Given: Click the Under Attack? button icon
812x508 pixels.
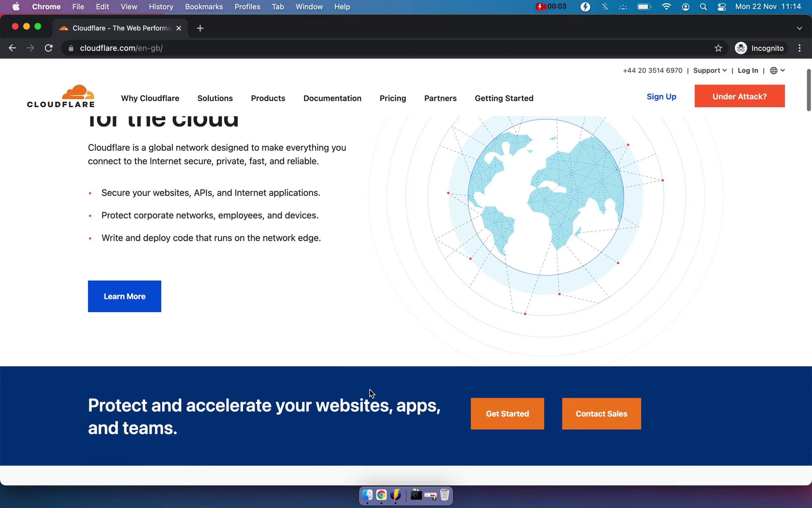Looking at the screenshot, I should coord(740,96).
